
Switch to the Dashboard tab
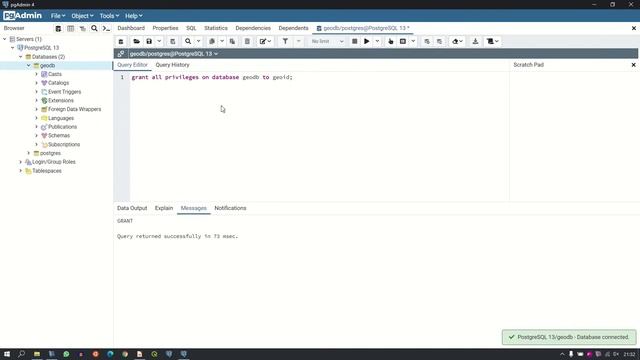point(131,28)
